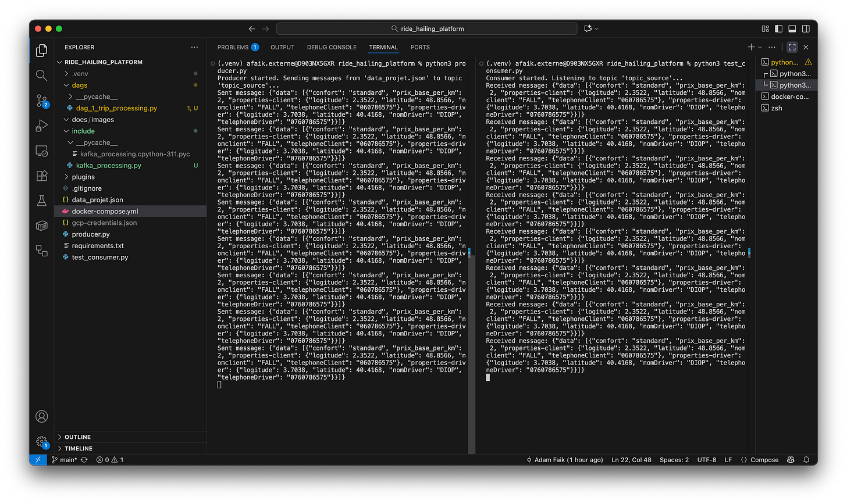Screen dimensions: 847x504
Task: Click Adam Faik blame info in status bar
Action: 564,459
